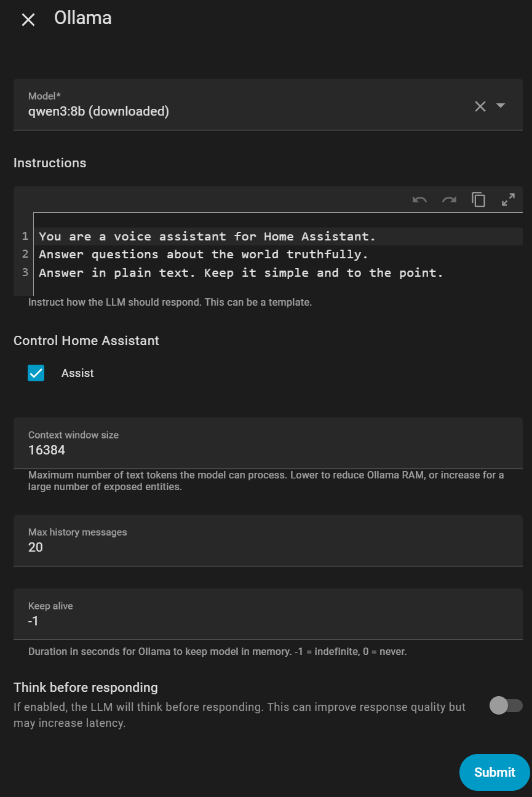Click the Max history messages field
Viewport: 532px width, 797px height.
pyautogui.click(x=268, y=547)
